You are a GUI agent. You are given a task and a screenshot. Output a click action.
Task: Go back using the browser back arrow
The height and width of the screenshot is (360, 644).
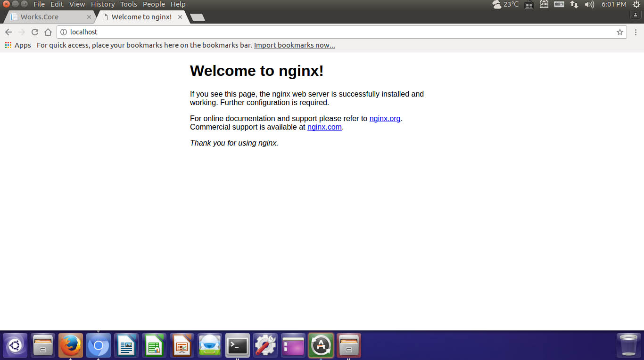(x=8, y=32)
